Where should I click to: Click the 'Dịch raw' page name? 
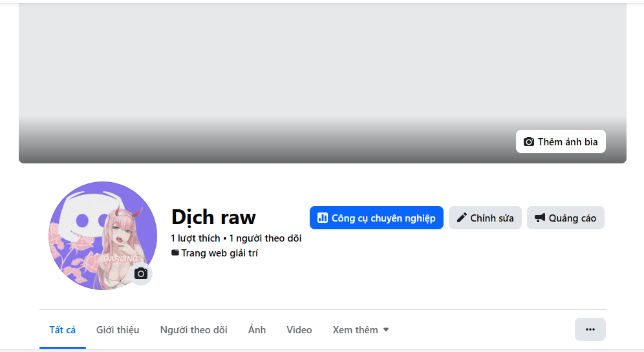[213, 217]
